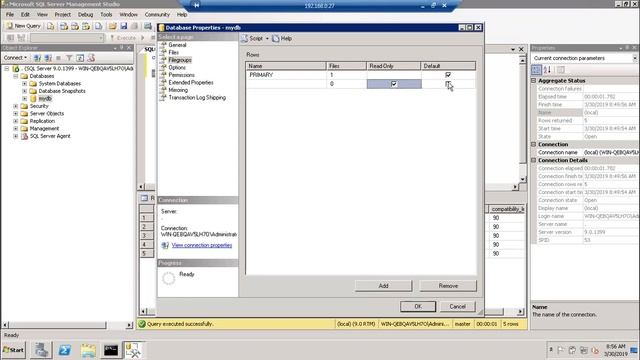
Task: Click the blue Save floppy disk icon
Action: pos(123,26)
